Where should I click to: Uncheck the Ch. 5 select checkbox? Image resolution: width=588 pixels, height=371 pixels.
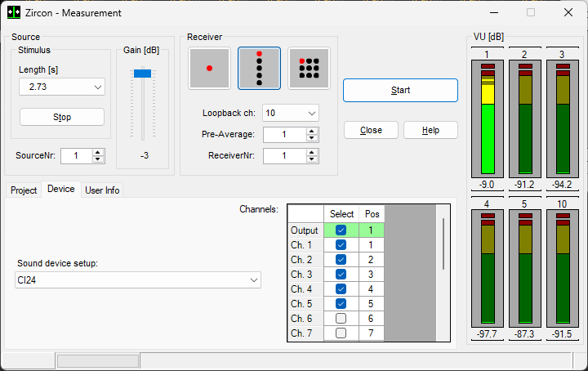(341, 303)
